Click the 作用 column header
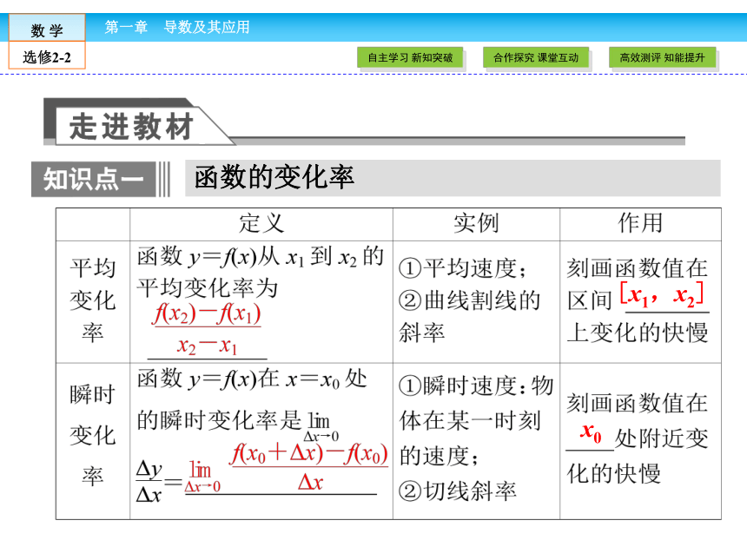Image resolution: width=747 pixels, height=560 pixels. (x=640, y=223)
